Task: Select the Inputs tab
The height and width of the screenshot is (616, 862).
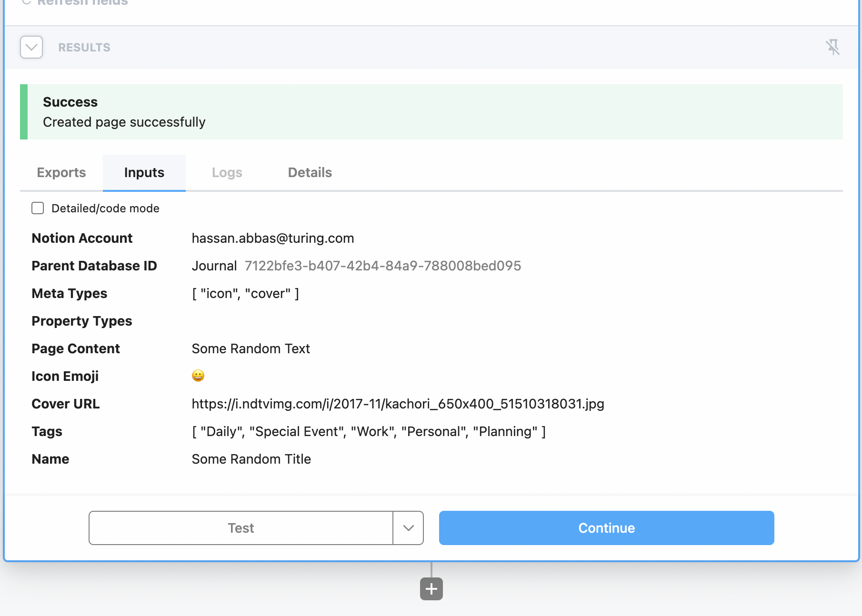Action: coord(144,172)
